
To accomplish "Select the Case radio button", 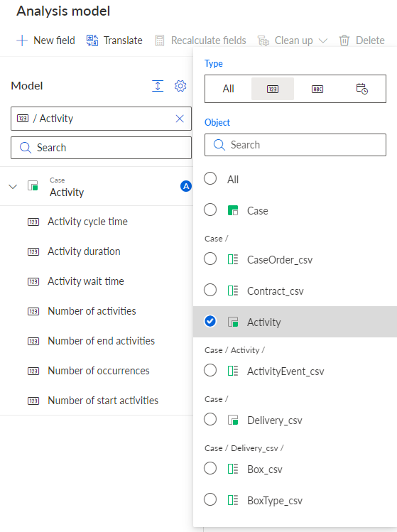I will 210,210.
